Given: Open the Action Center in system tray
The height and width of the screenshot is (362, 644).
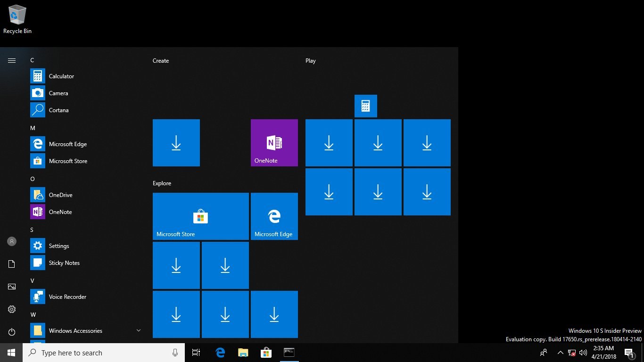Looking at the screenshot, I should click(629, 353).
